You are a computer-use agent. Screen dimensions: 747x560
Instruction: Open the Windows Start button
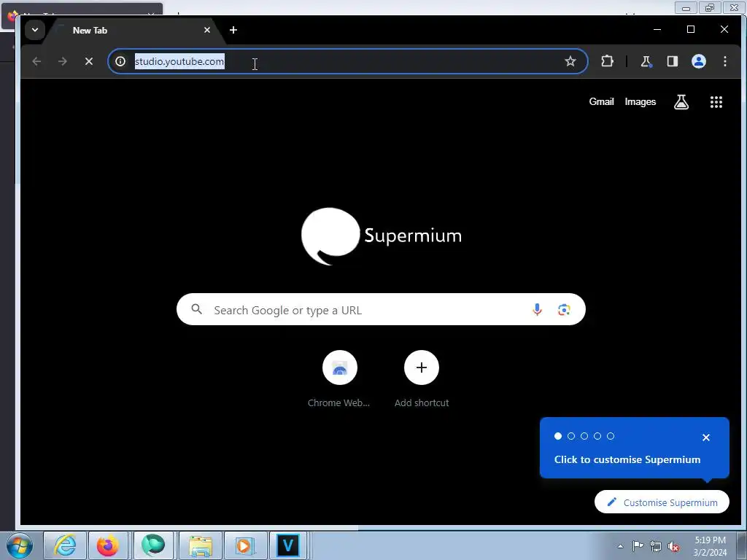[x=20, y=545]
